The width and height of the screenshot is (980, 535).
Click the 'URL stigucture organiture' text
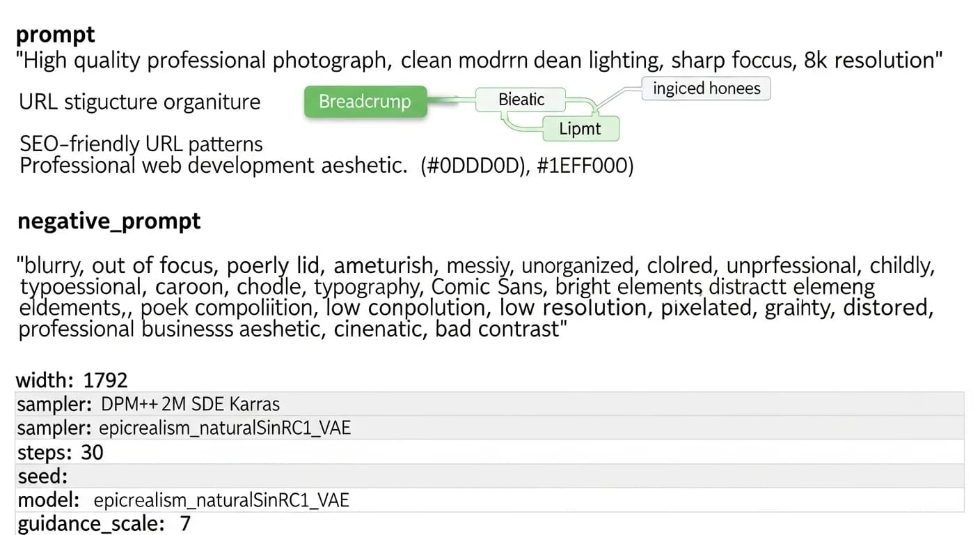click(x=139, y=102)
